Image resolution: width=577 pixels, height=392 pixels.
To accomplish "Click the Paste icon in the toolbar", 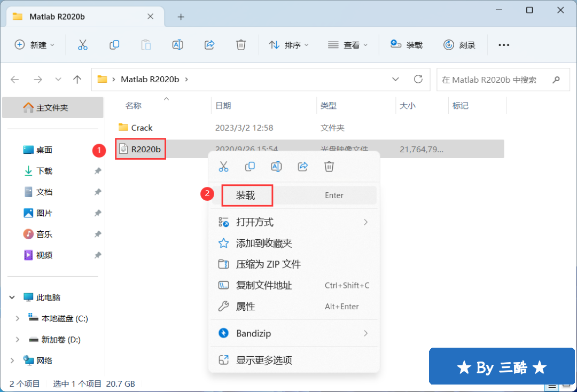I will click(146, 45).
